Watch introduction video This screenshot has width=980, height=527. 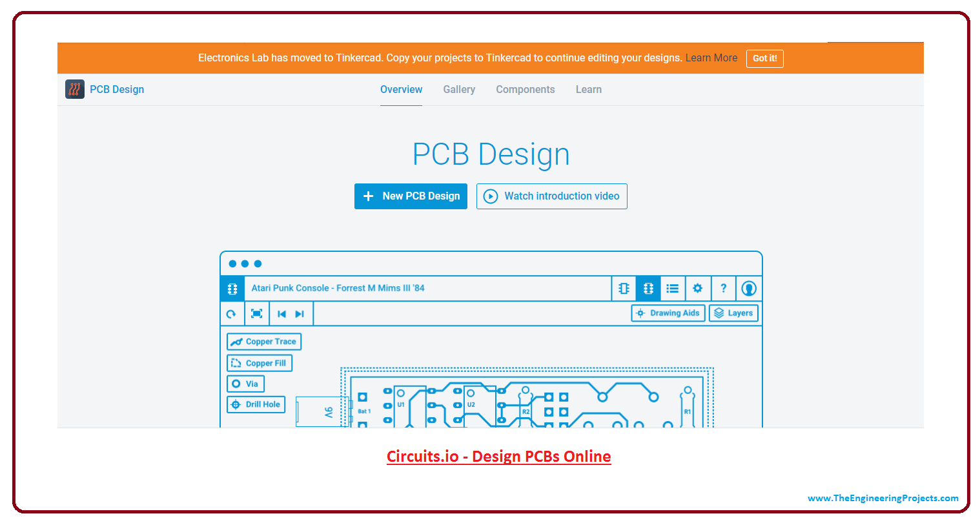[x=552, y=196]
